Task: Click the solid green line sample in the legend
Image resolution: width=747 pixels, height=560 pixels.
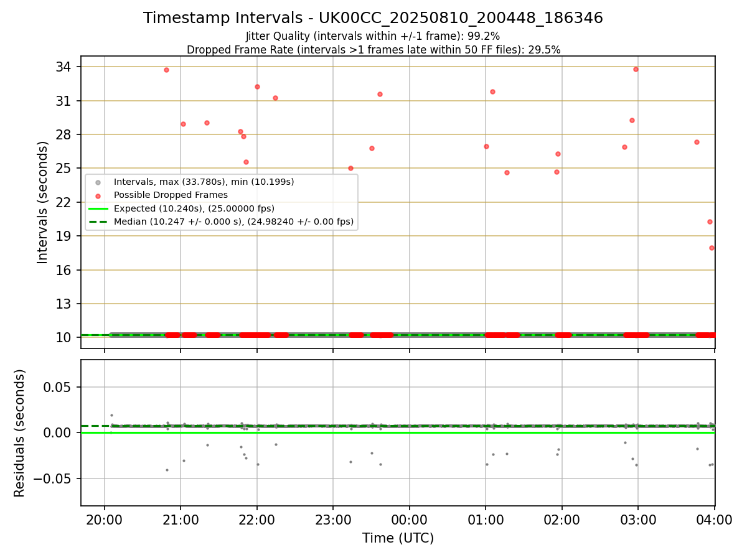Action: 98,208
